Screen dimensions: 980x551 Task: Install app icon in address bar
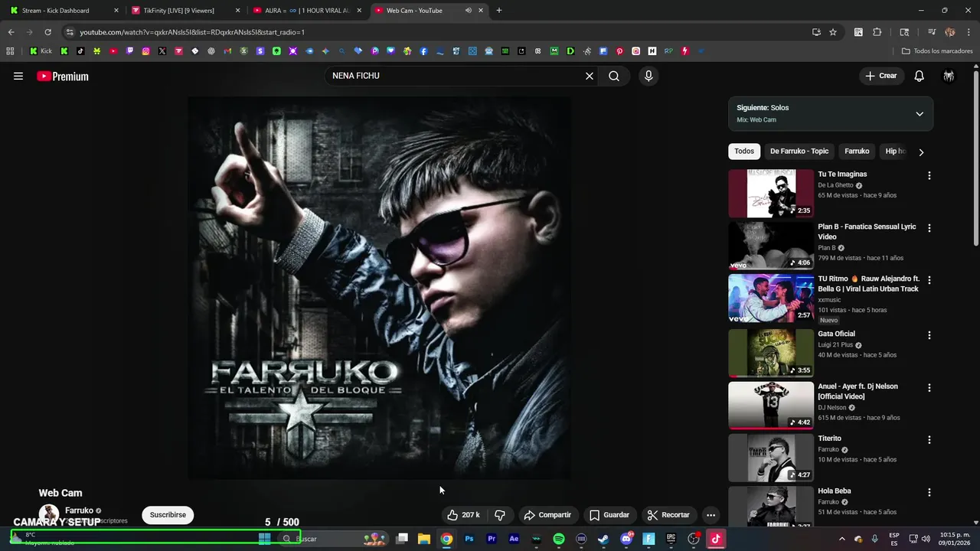[x=816, y=32]
